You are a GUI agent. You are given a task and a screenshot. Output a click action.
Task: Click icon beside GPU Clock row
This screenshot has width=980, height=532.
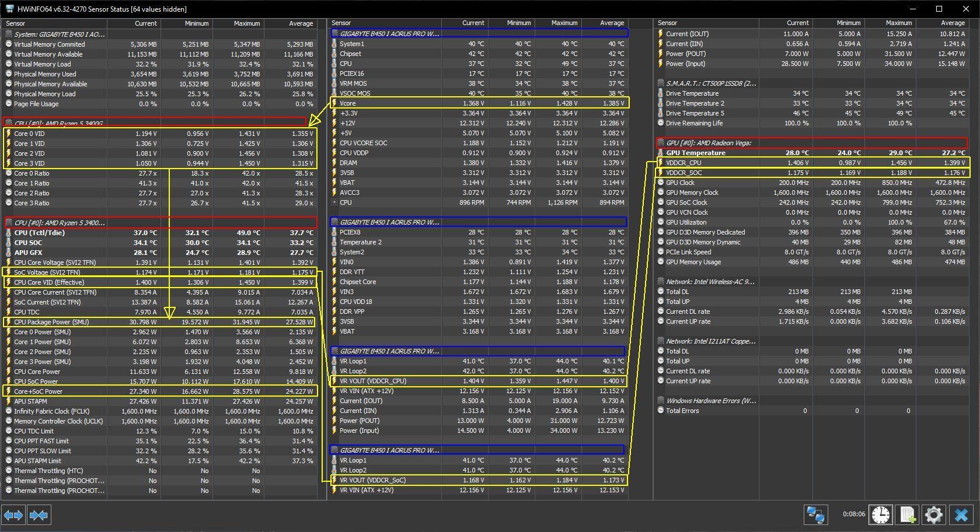[661, 183]
